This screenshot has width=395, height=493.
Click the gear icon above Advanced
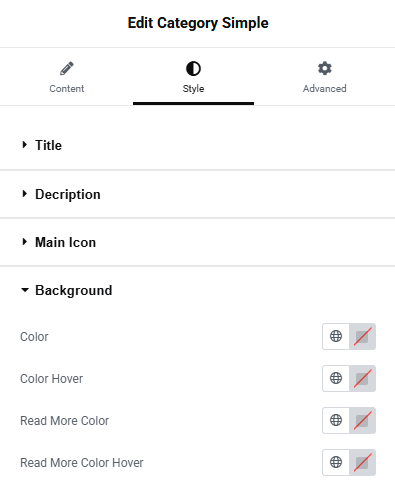pos(325,68)
